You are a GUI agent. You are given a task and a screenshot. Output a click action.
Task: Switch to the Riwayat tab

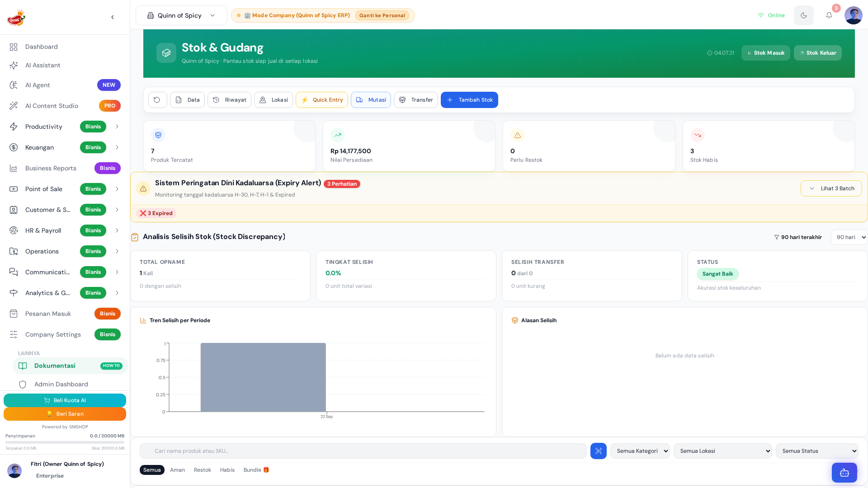pos(229,100)
